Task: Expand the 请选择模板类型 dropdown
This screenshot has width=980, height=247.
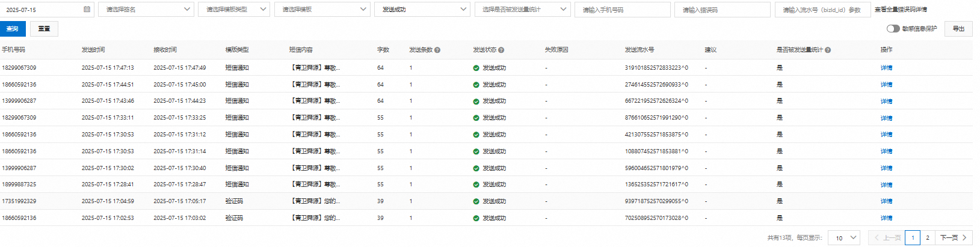Action: point(234,10)
